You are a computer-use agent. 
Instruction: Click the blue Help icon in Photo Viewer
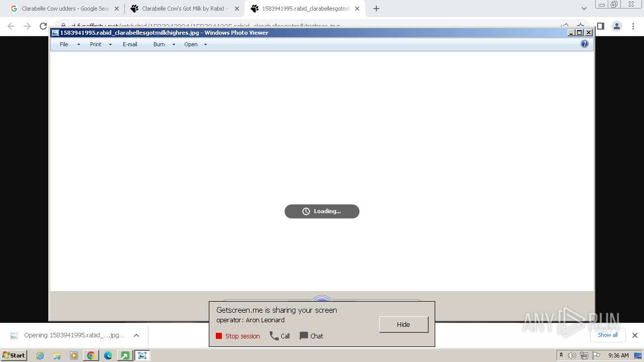click(x=585, y=44)
